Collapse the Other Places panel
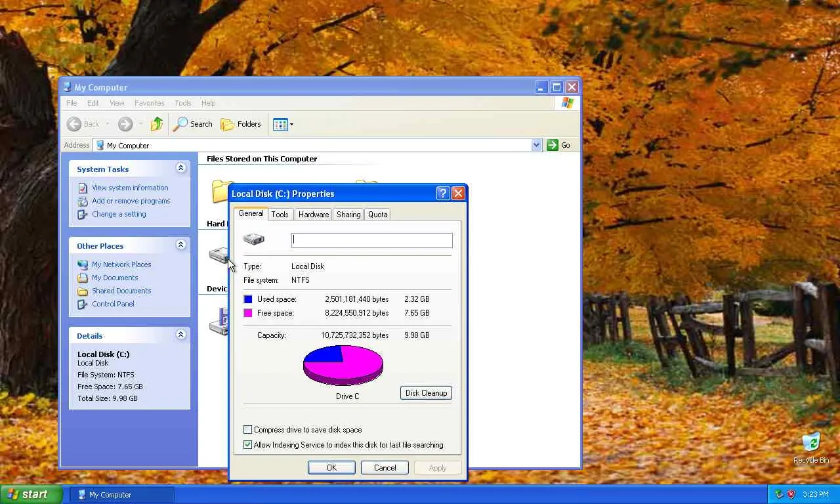This screenshot has height=504, width=840. [x=181, y=245]
